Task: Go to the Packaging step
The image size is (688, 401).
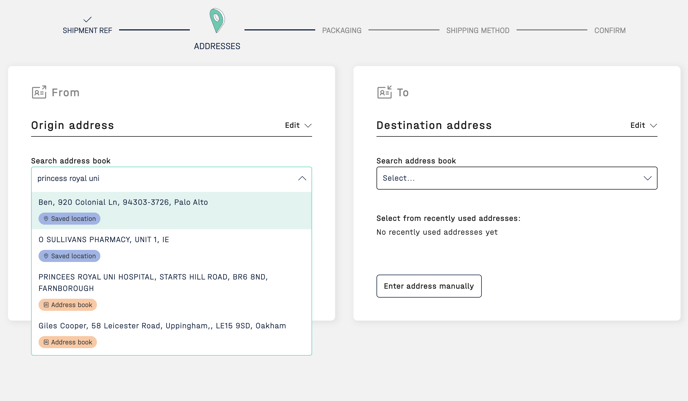Action: pos(342,30)
